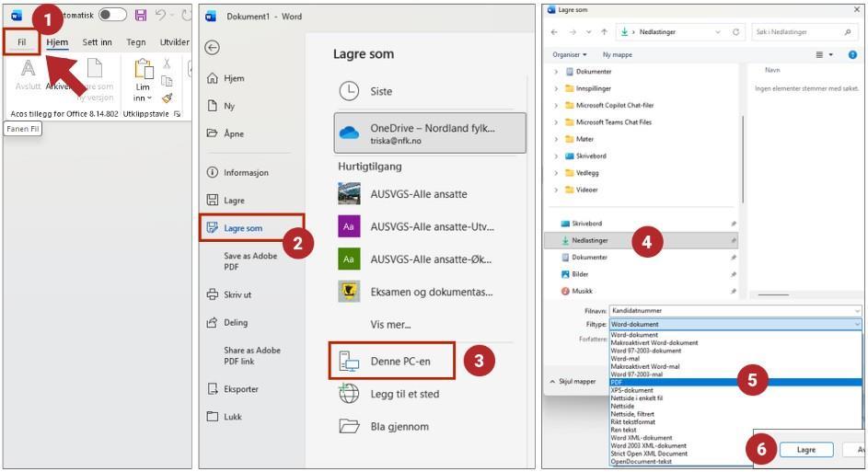Expand the Videoer folder tree node
868x472 pixels.
(555, 190)
